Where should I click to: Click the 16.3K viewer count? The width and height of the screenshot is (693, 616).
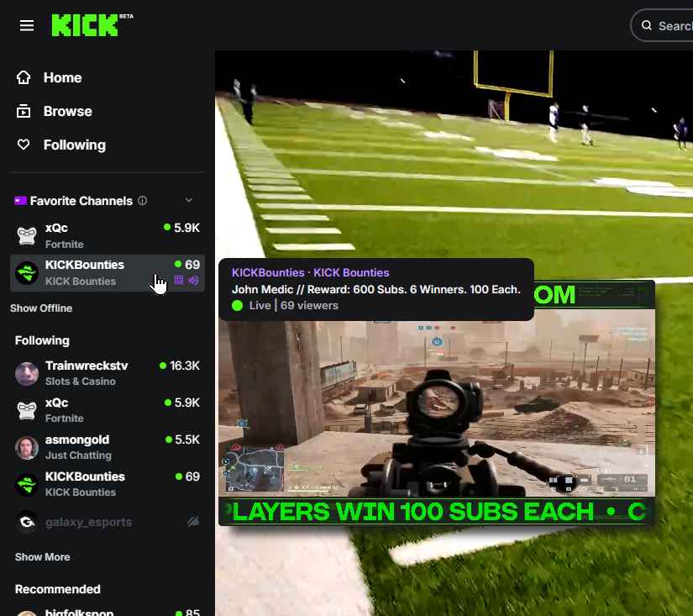(185, 366)
